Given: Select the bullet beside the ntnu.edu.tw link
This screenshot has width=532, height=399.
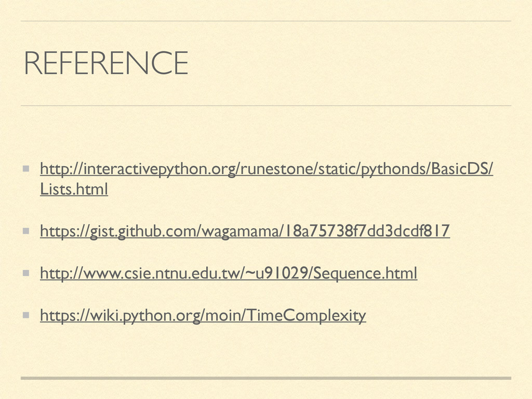Looking at the screenshot, I should [x=26, y=273].
